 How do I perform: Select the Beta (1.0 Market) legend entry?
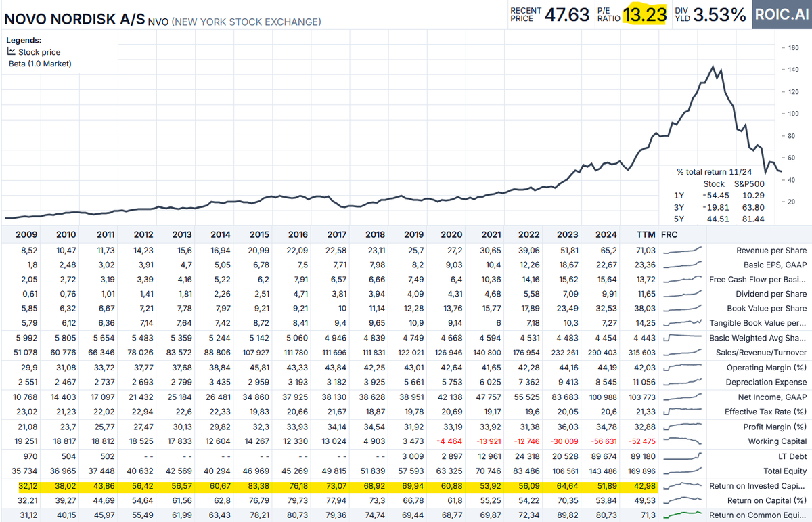tap(40, 64)
